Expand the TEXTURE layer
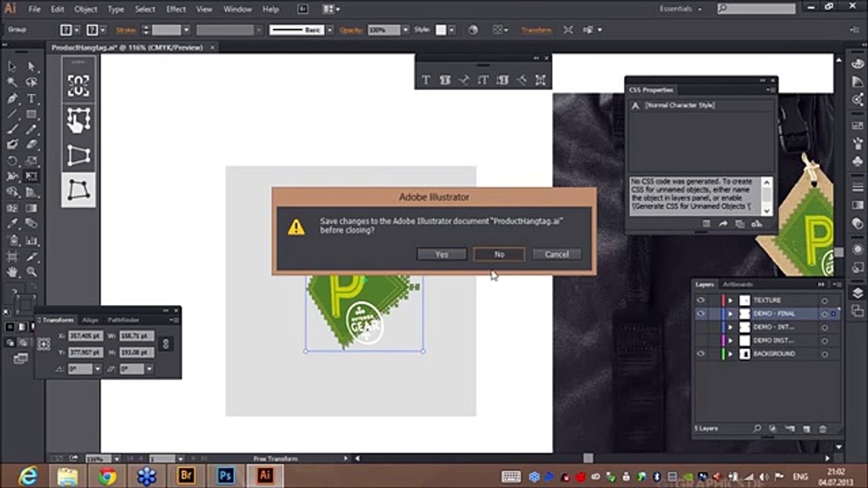868x488 pixels. tap(730, 300)
